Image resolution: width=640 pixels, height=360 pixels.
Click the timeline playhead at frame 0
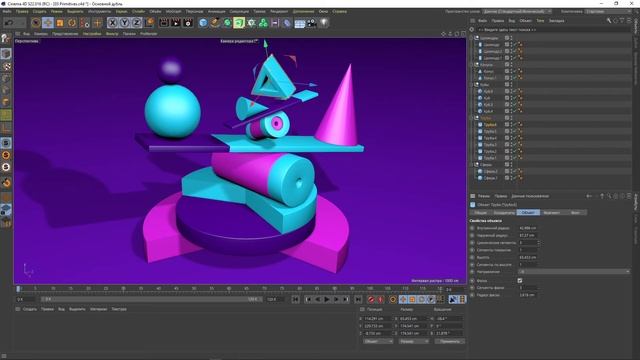[18, 289]
